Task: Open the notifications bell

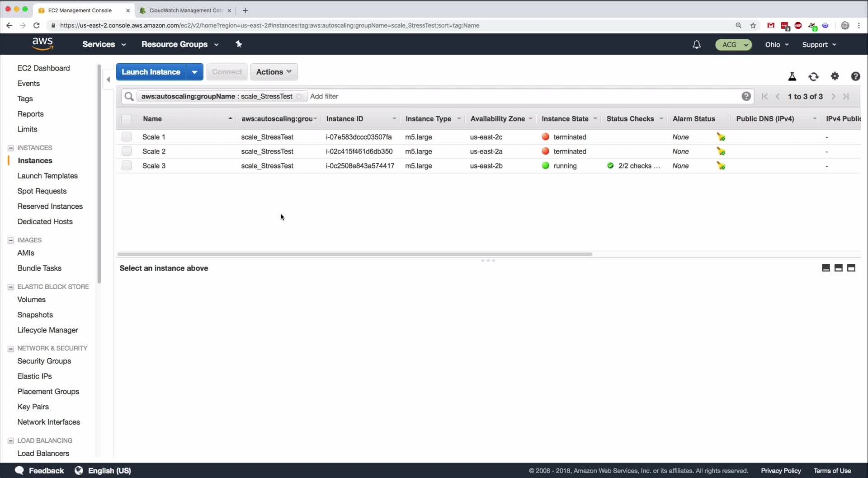Action: click(x=697, y=44)
